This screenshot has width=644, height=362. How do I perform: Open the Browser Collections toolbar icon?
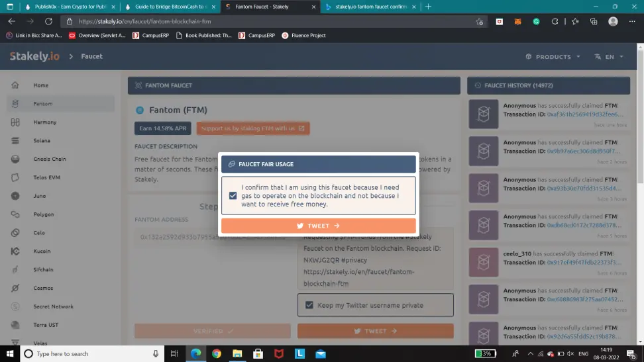(x=594, y=21)
